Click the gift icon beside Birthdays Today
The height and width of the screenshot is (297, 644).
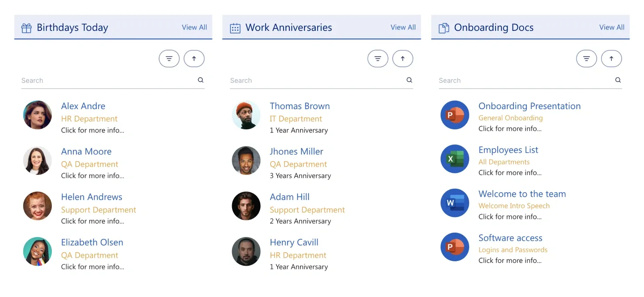[26, 28]
